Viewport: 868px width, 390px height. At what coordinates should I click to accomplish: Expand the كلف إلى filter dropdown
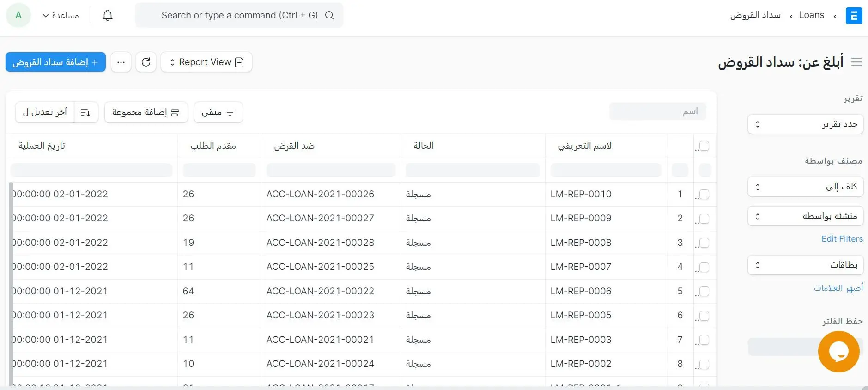[805, 187]
